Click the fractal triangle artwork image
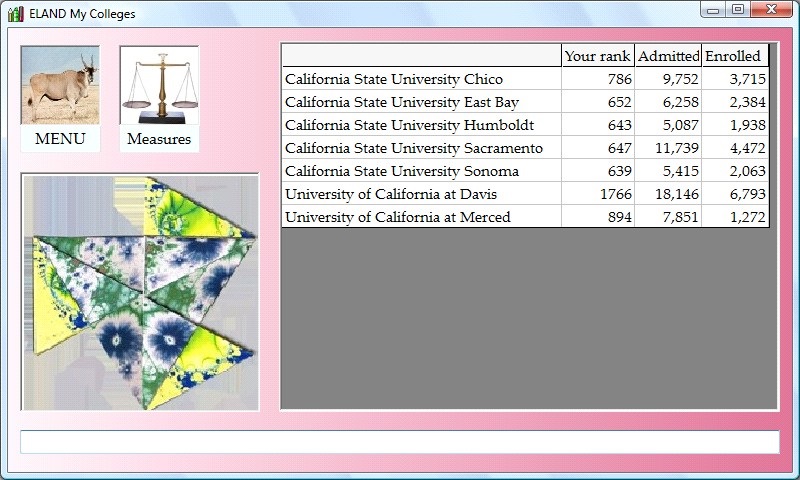The image size is (800, 480). 140,292
